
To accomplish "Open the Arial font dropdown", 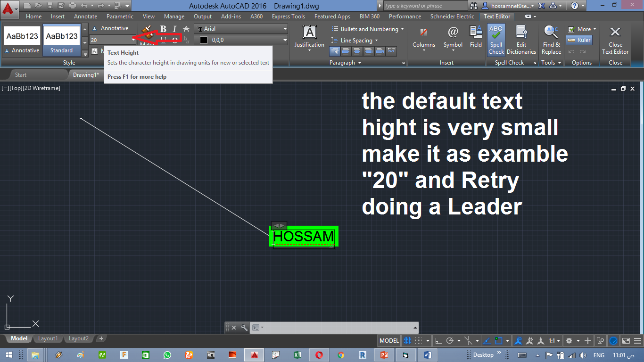I will [x=240, y=28].
